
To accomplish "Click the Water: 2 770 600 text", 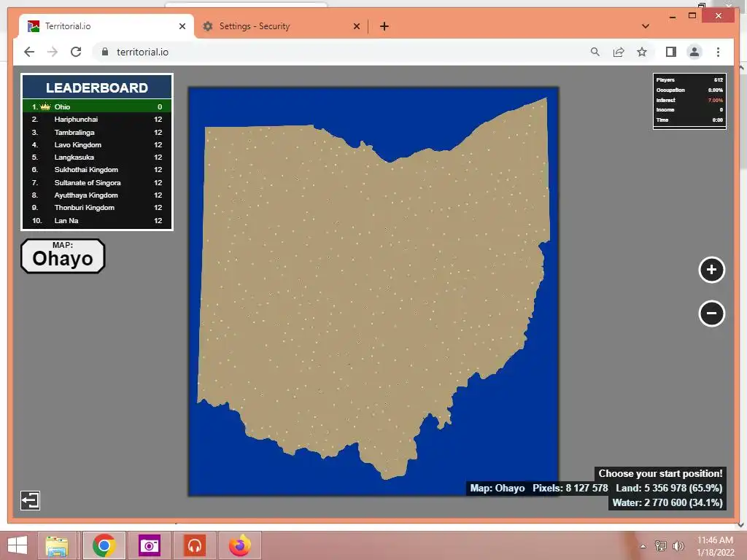I will [x=667, y=502].
